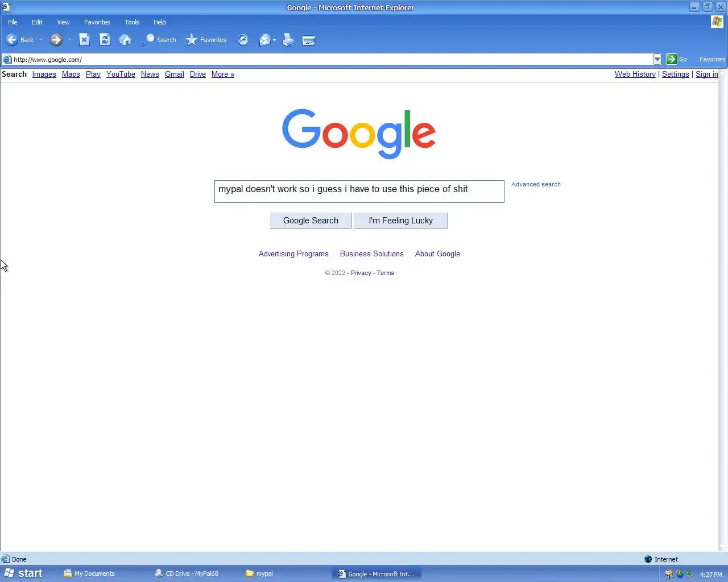
Task: Open the YouTube link
Action: [x=121, y=74]
